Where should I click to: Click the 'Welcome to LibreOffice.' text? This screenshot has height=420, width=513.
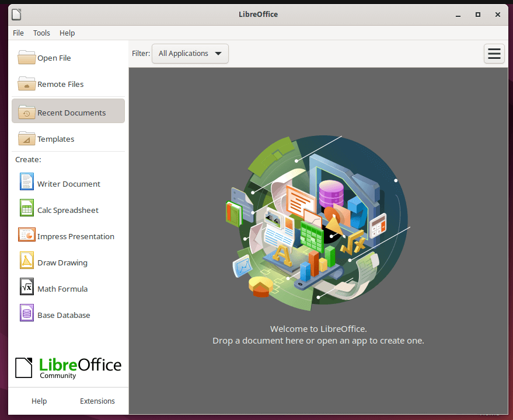coord(318,329)
